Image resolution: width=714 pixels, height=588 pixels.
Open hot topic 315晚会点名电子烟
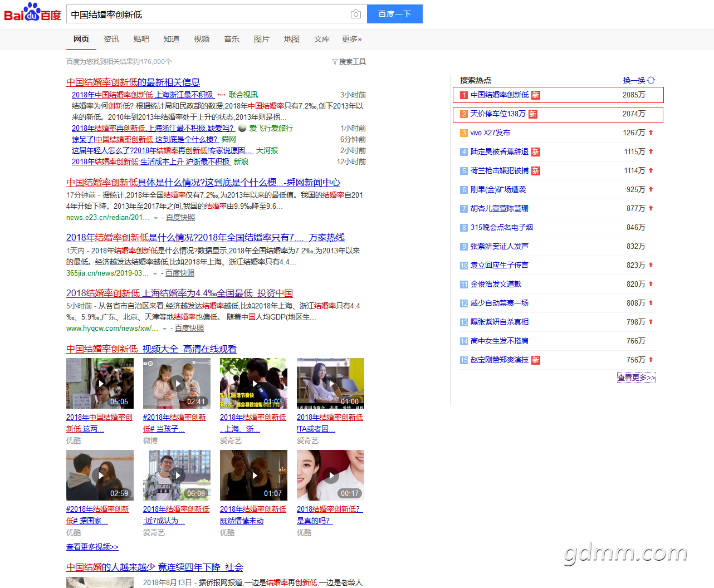click(502, 227)
